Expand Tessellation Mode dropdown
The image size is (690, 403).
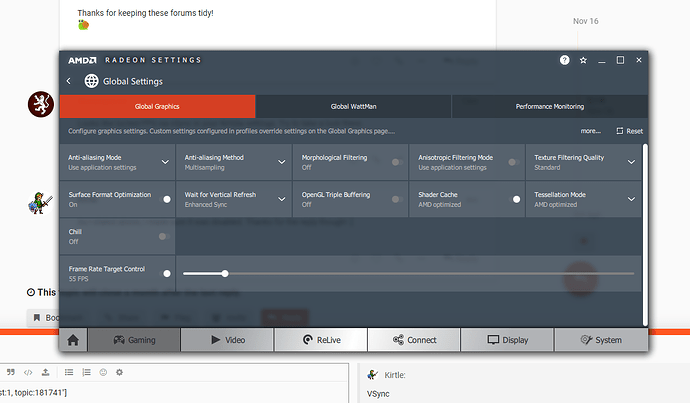(631, 199)
